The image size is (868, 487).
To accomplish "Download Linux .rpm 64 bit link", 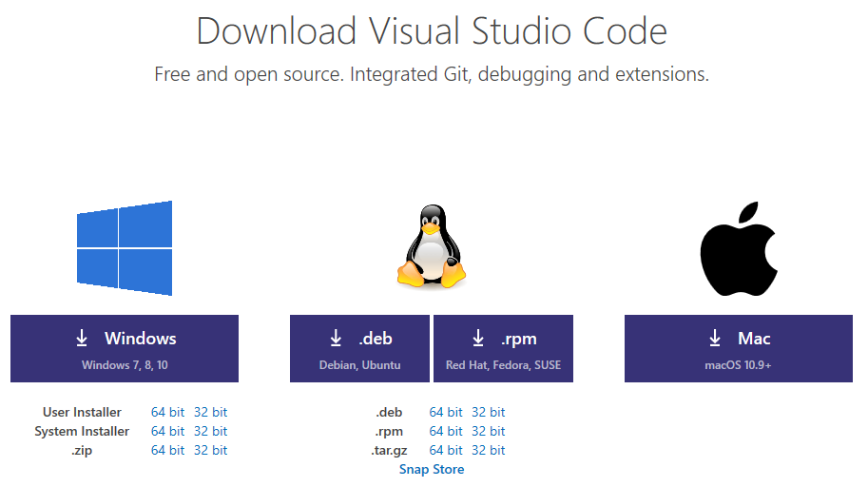I will (x=446, y=431).
